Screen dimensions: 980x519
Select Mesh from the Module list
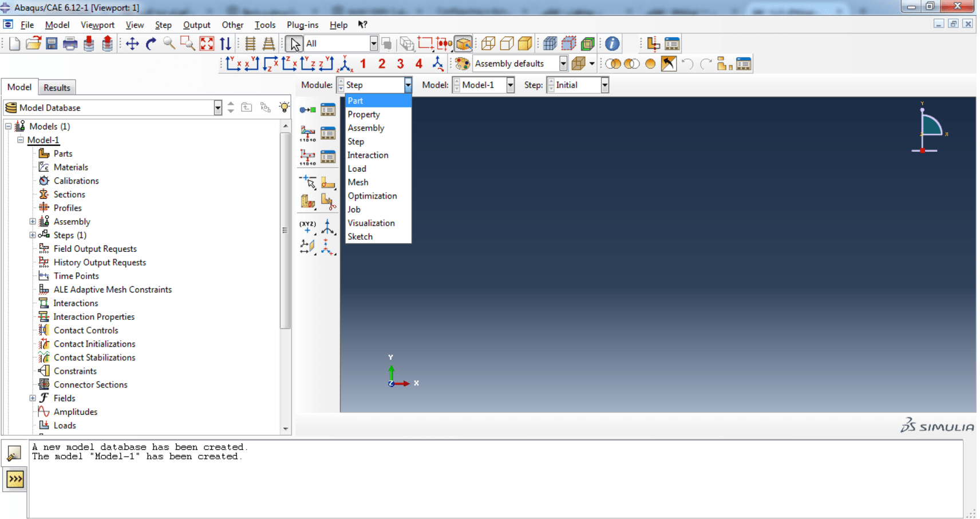point(378,182)
